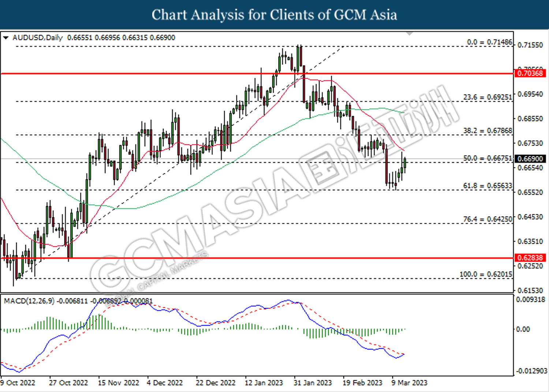This screenshot has width=549, height=392.
Task: Click the Fibonacci label 100.0 = 0.62015
Action: click(486, 274)
